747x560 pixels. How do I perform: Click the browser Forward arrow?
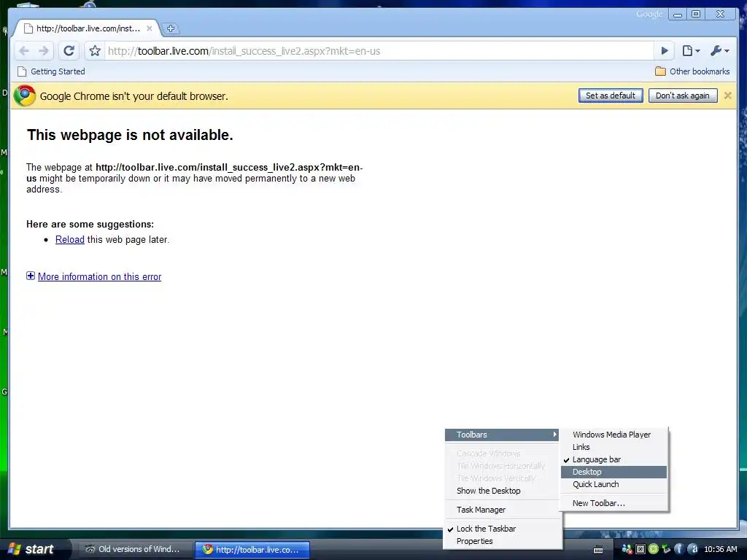point(43,51)
